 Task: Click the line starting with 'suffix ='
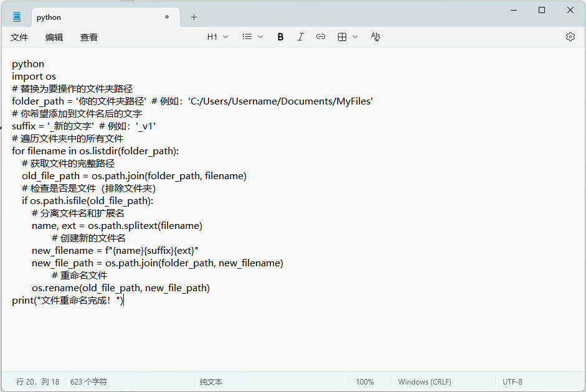coord(83,126)
